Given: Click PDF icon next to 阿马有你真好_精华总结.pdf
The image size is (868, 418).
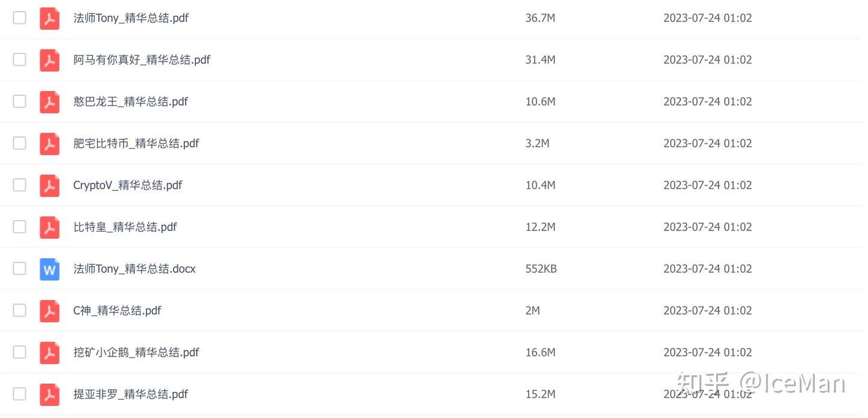Looking at the screenshot, I should click(x=49, y=60).
